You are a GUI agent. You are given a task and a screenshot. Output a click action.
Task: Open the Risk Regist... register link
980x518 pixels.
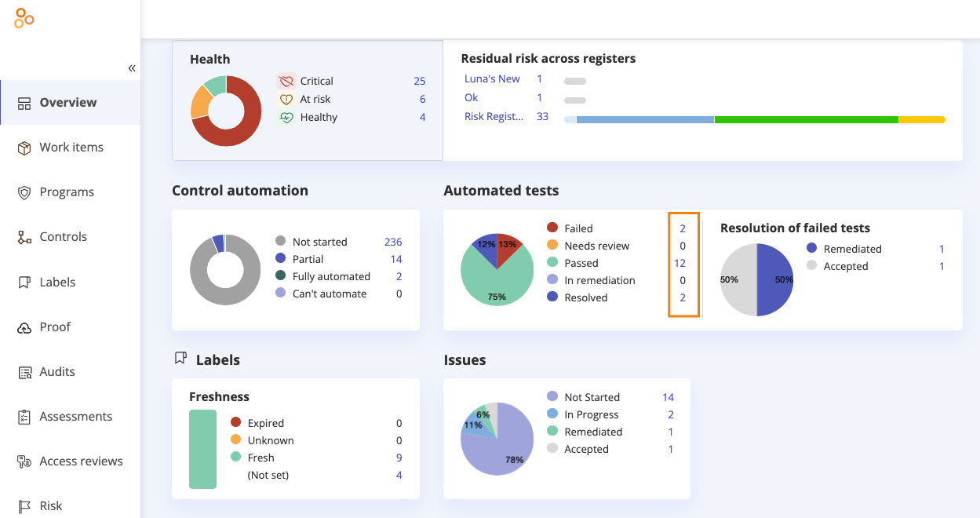[x=494, y=116]
